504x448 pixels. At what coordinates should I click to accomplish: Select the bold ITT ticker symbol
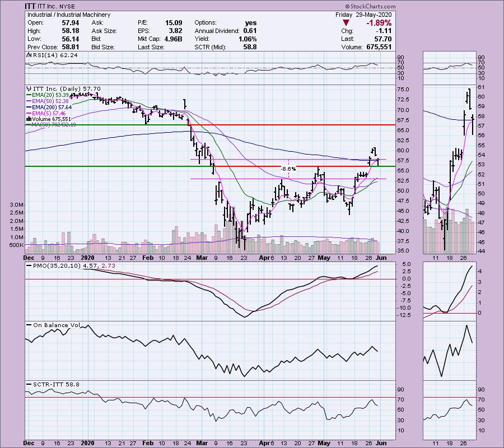coord(30,6)
